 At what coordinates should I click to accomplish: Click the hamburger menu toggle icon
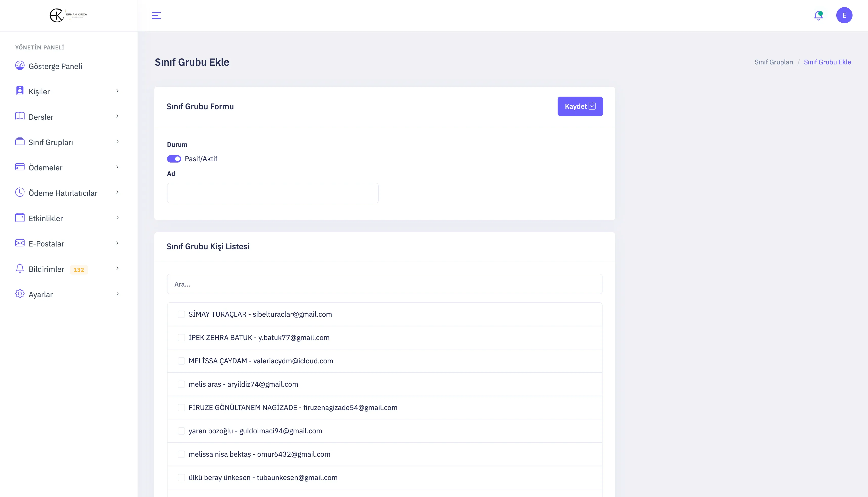[x=156, y=15]
